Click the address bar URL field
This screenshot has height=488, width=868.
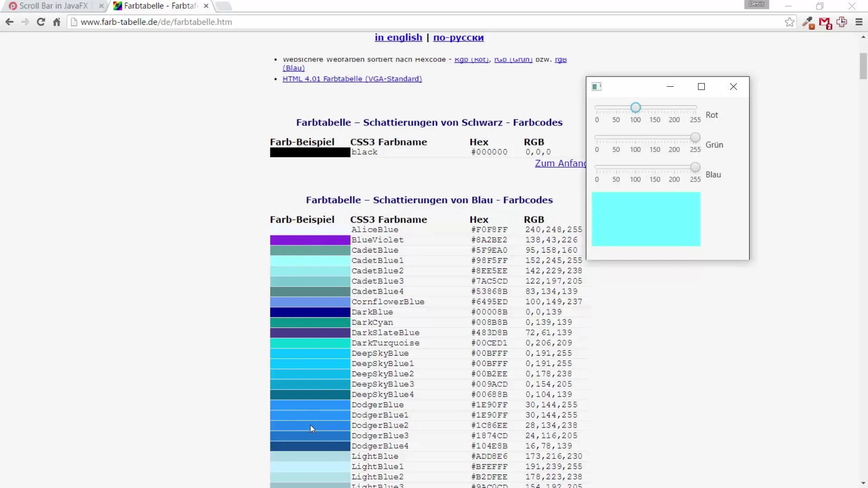pyautogui.click(x=429, y=22)
